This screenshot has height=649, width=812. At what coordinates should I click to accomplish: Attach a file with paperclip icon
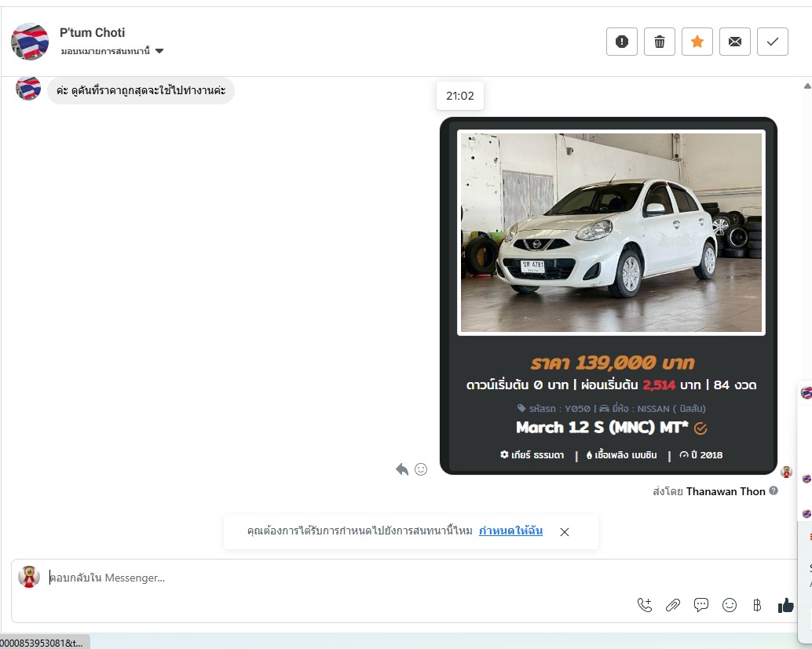pos(673,605)
